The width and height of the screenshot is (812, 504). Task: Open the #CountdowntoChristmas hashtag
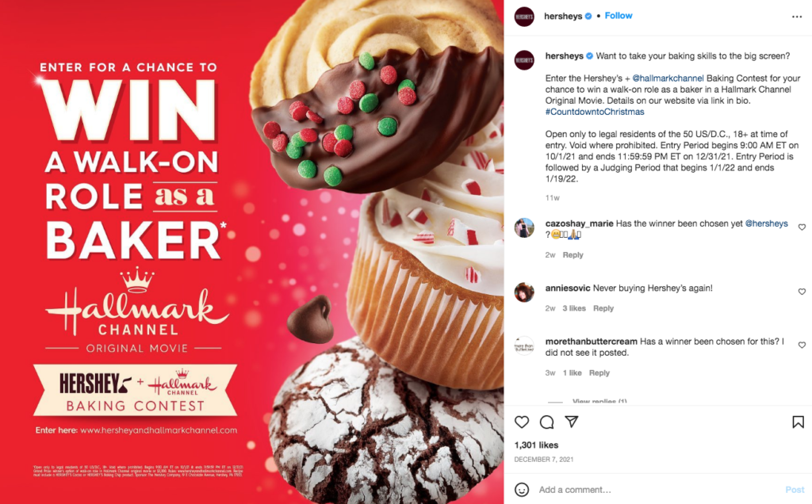[x=595, y=112]
